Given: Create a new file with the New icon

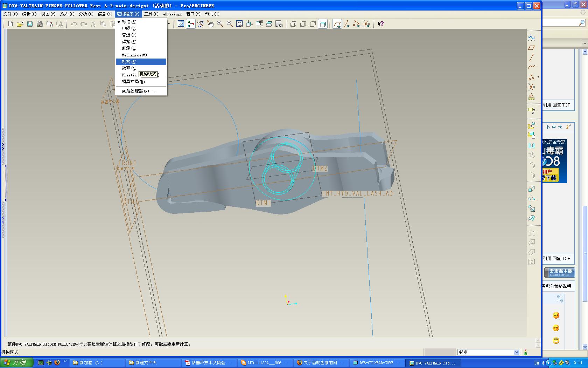Looking at the screenshot, I should tap(10, 24).
